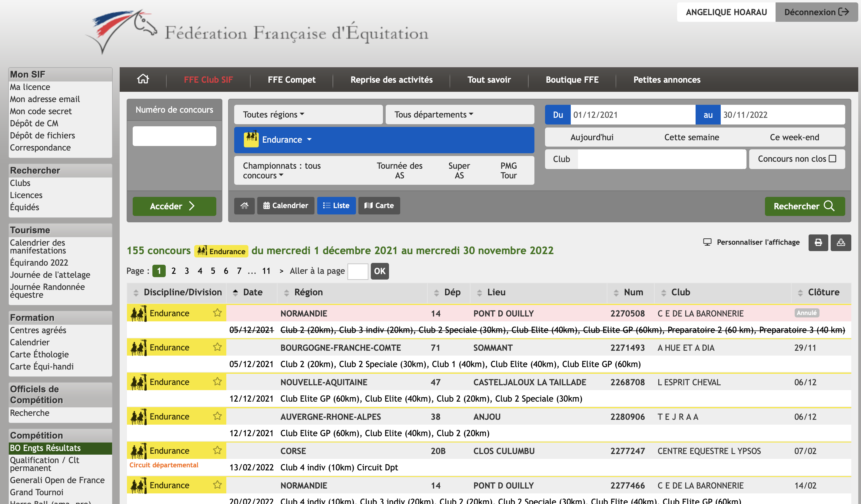
Task: Go to results page 11
Action: pyautogui.click(x=266, y=270)
